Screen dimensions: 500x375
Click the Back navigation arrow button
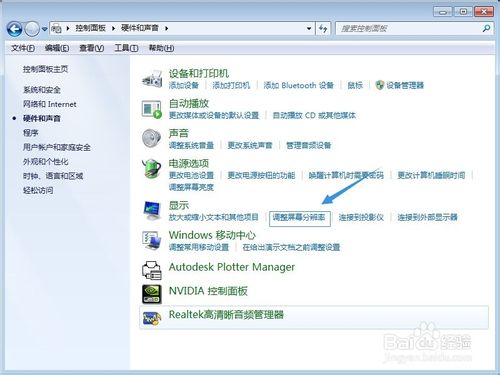click(14, 29)
